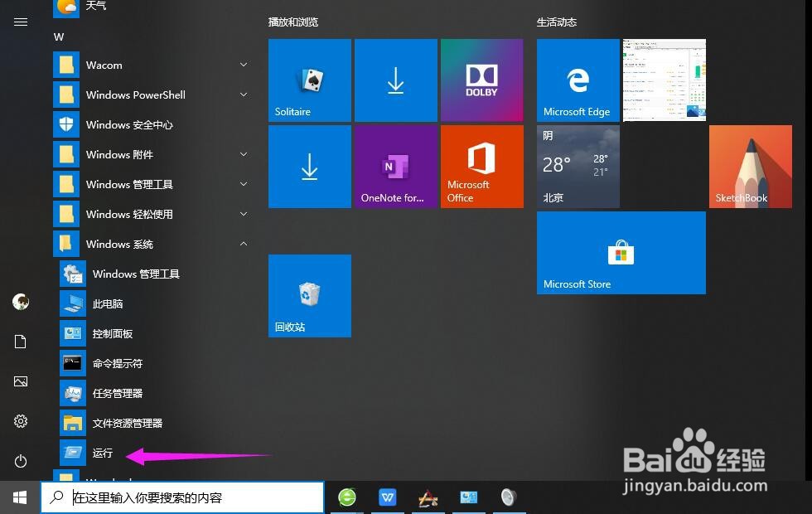The image size is (812, 514).
Task: Click the 播放和浏览 group title
Action: tap(293, 22)
